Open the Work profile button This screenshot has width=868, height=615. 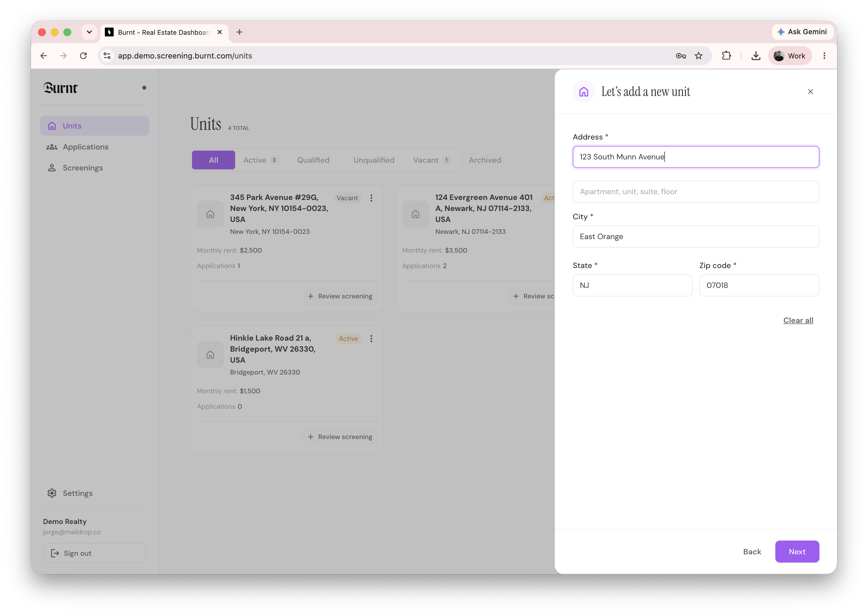790,56
